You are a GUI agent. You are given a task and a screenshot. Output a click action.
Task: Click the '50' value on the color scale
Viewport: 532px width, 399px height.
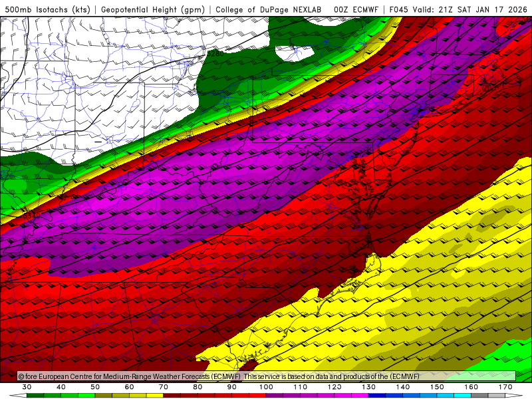pyautogui.click(x=95, y=387)
